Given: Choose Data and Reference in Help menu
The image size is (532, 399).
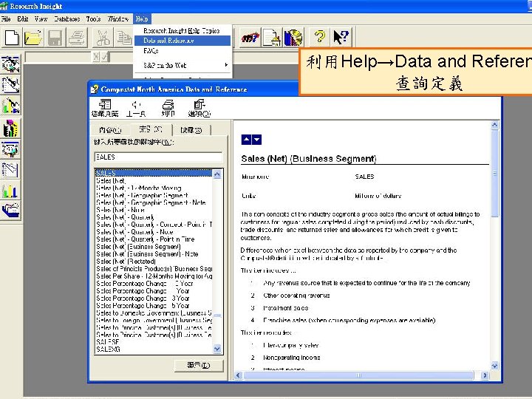Looking at the screenshot, I should pyautogui.click(x=183, y=41).
